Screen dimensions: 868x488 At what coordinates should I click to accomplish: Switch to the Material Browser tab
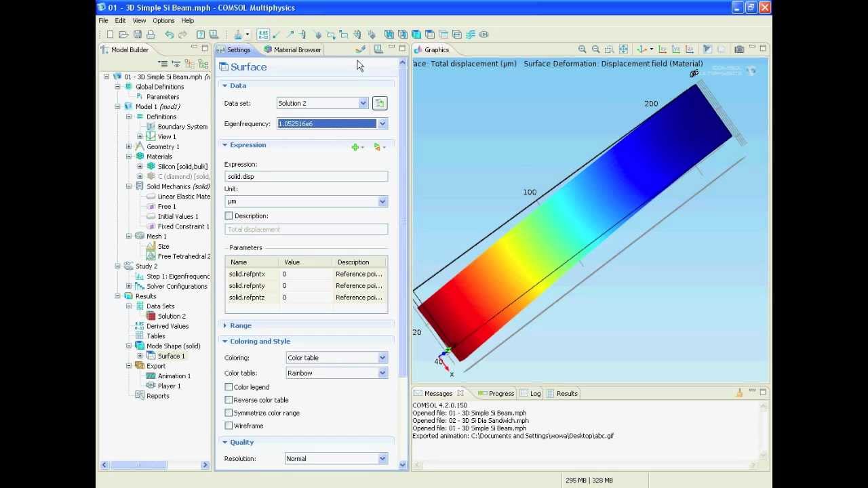(x=292, y=49)
